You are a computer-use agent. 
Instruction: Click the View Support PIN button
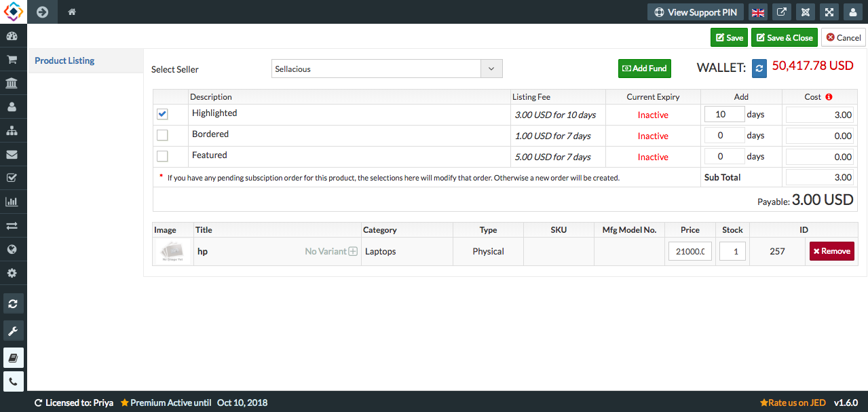pos(696,12)
